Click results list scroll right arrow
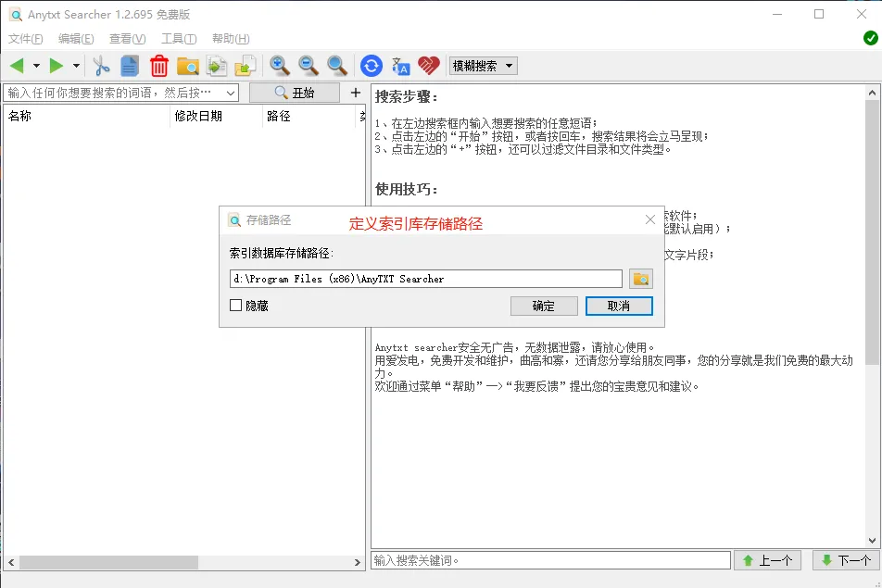Screen dimensions: 882x588 click(x=358, y=562)
